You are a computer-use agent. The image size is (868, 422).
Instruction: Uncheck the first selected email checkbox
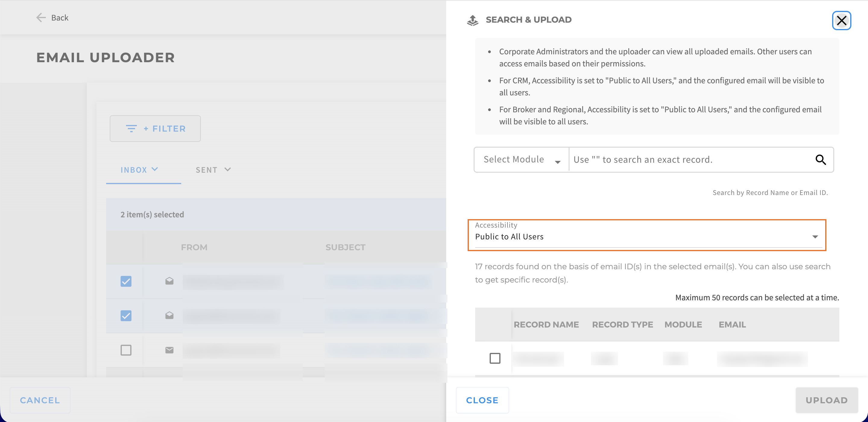point(126,281)
